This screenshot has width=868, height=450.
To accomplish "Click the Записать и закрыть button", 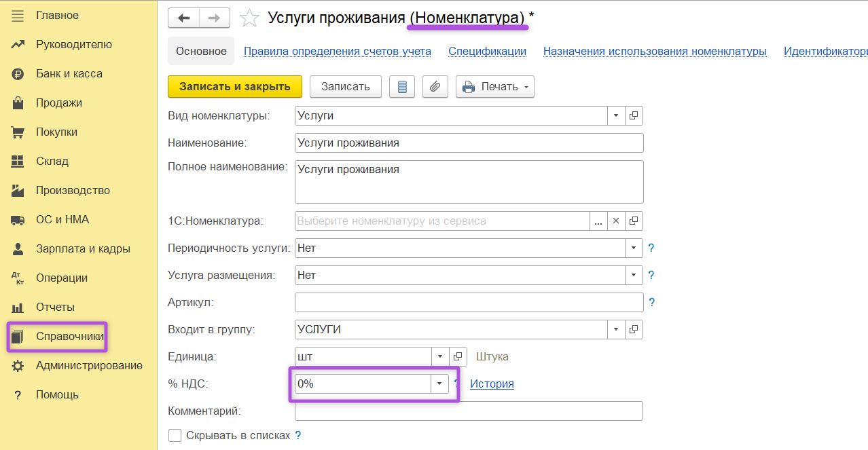I will [234, 86].
